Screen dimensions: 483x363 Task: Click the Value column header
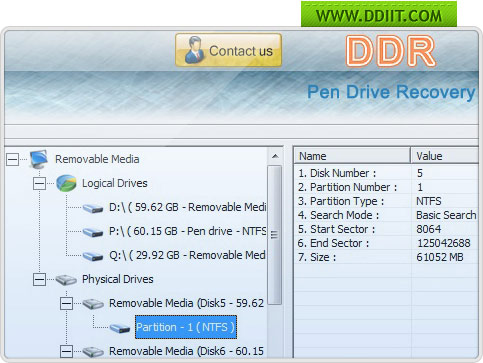(x=445, y=156)
